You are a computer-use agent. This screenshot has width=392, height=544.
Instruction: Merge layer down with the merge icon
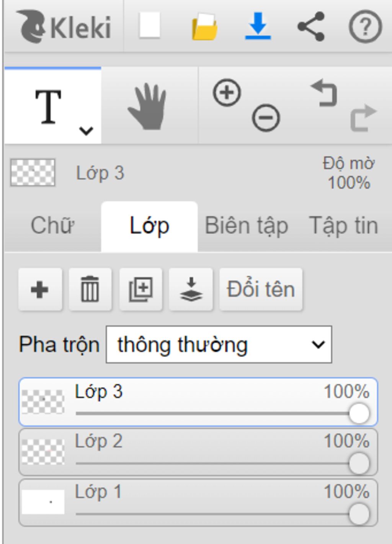coord(191,289)
